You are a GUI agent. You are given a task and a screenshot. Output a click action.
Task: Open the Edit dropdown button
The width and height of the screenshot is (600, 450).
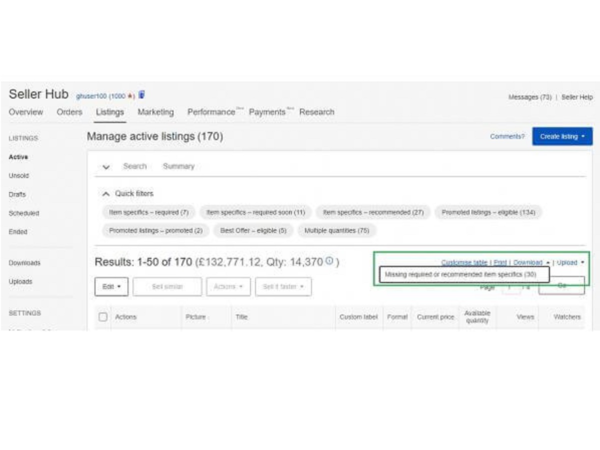(x=111, y=287)
